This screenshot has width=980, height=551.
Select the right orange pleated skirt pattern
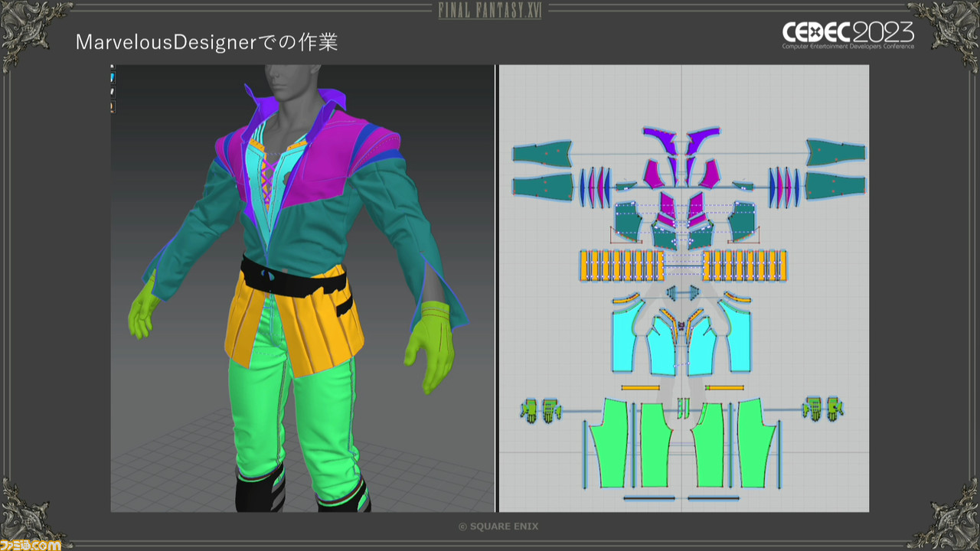coord(744,266)
